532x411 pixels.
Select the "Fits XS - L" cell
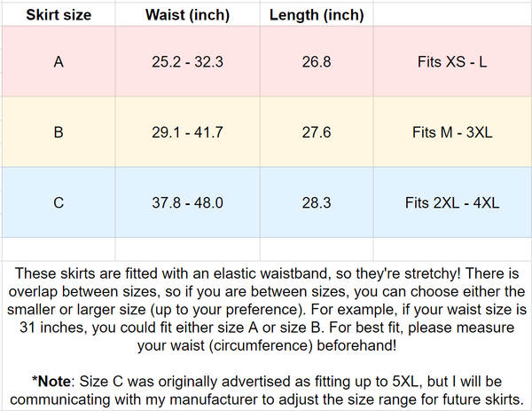pos(451,63)
